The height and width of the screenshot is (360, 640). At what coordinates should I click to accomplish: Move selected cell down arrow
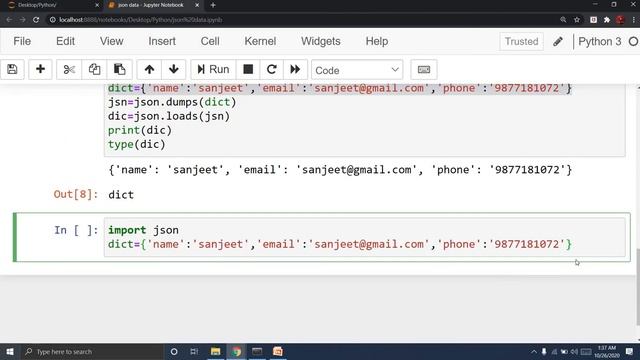click(x=173, y=69)
